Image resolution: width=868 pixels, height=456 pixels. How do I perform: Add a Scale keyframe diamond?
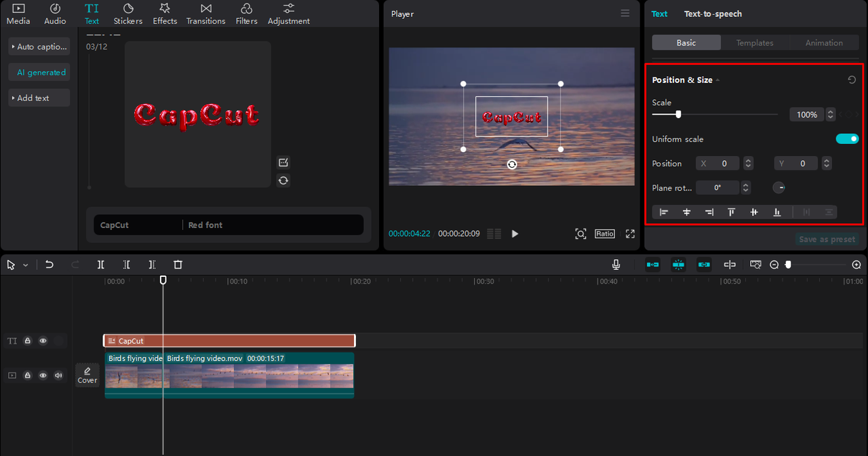[850, 115]
